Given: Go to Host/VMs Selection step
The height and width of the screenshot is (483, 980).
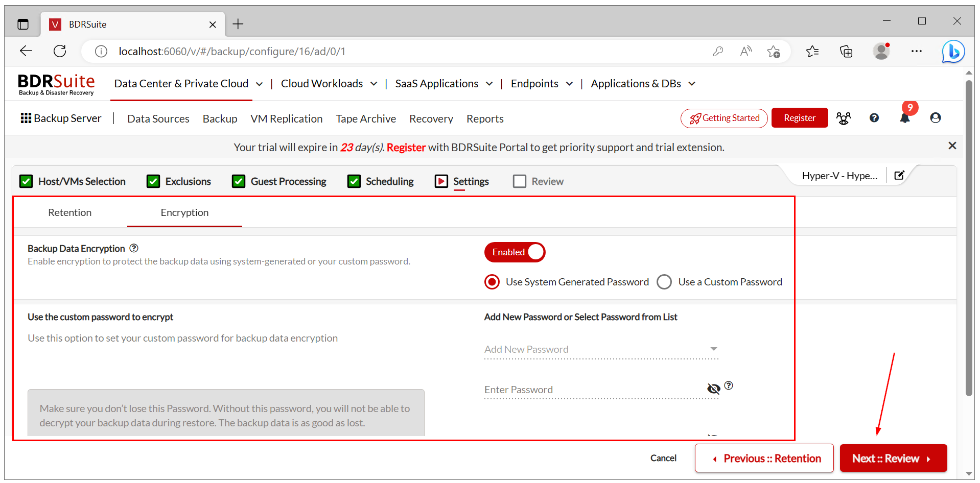Looking at the screenshot, I should pyautogui.click(x=73, y=181).
